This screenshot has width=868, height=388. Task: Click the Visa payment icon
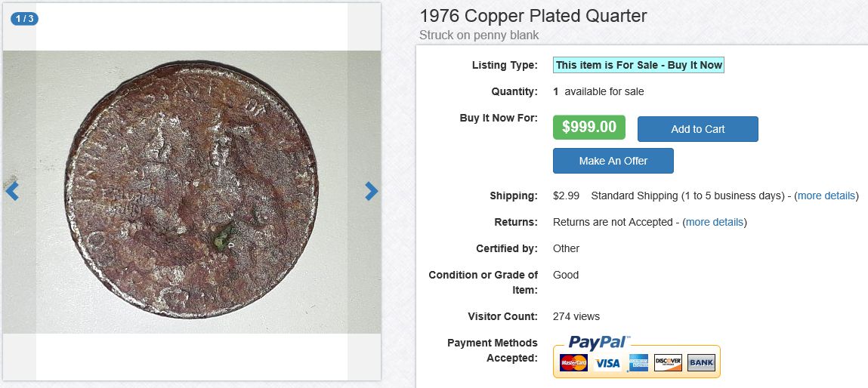tap(607, 363)
